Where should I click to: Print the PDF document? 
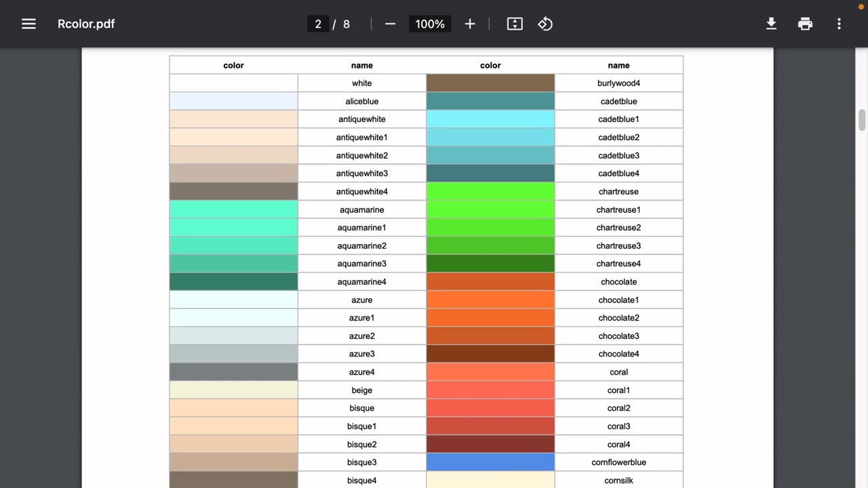tap(805, 24)
